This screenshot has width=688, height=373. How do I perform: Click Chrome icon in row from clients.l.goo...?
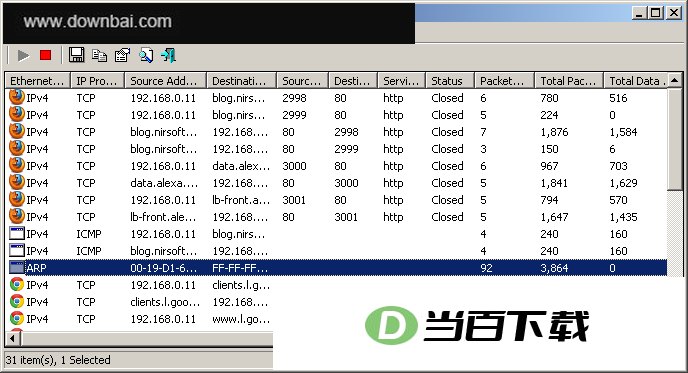click(x=17, y=301)
